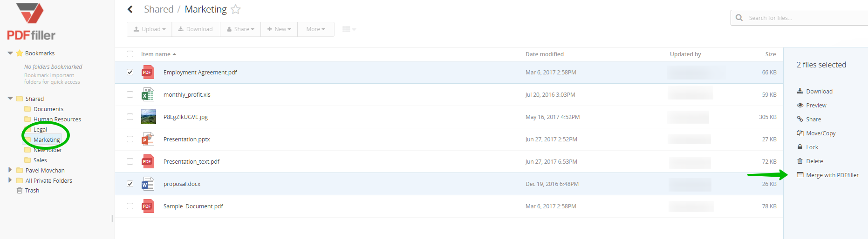Uncheck the proposal.docx checkbox

point(130,184)
